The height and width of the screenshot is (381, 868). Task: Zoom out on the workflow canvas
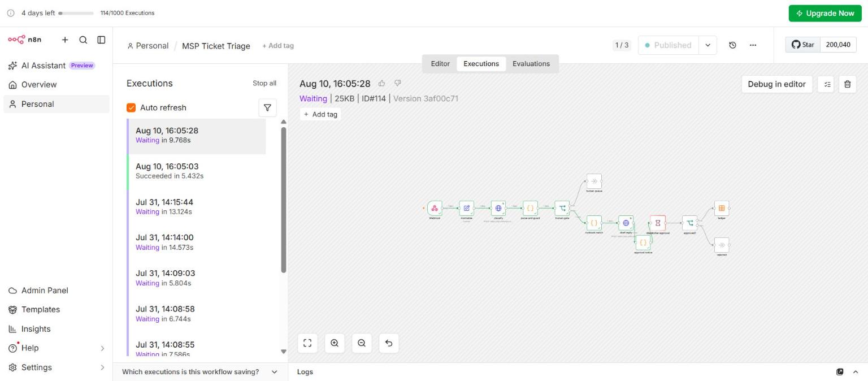(x=362, y=343)
